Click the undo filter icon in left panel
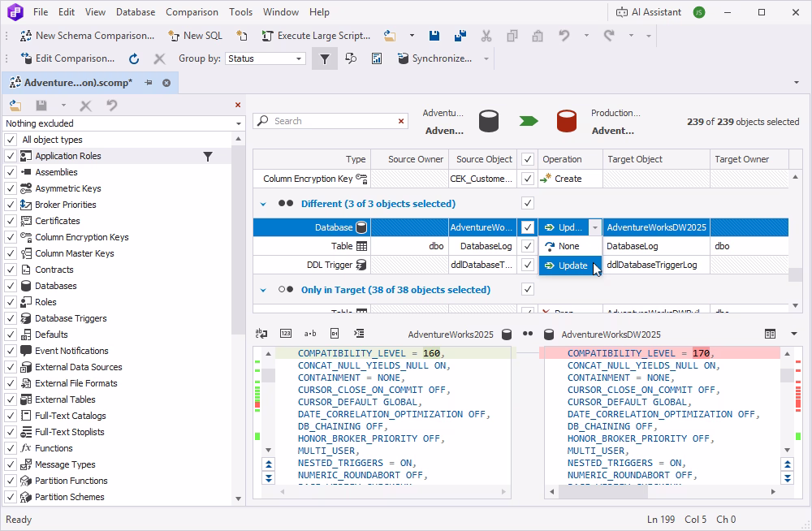Viewport: 812px width, 531px height. (x=112, y=106)
